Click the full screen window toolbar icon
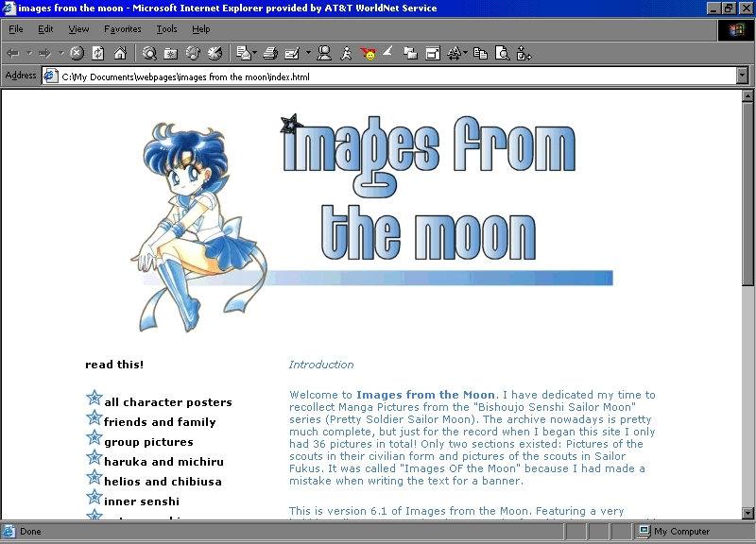The height and width of the screenshot is (544, 756). 433,53
